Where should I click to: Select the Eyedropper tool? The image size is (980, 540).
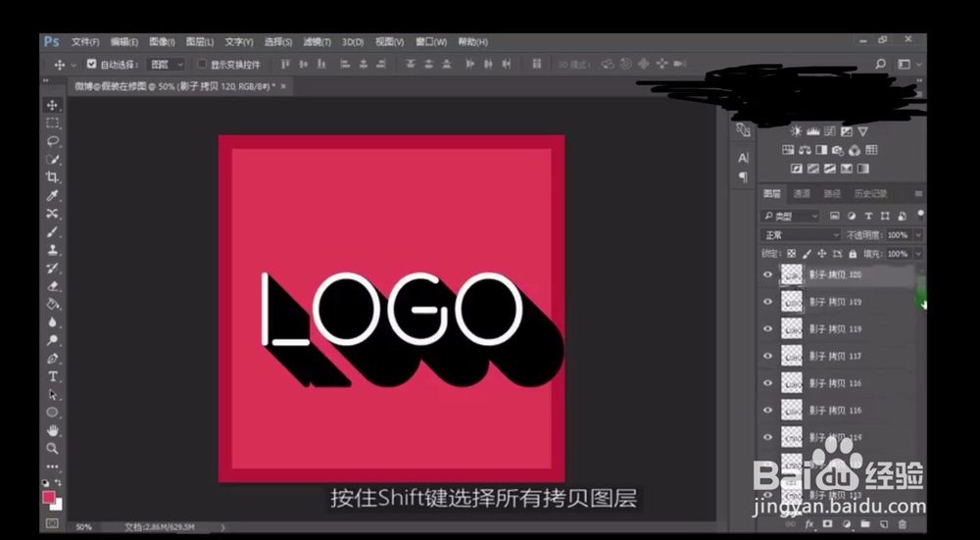(x=53, y=196)
